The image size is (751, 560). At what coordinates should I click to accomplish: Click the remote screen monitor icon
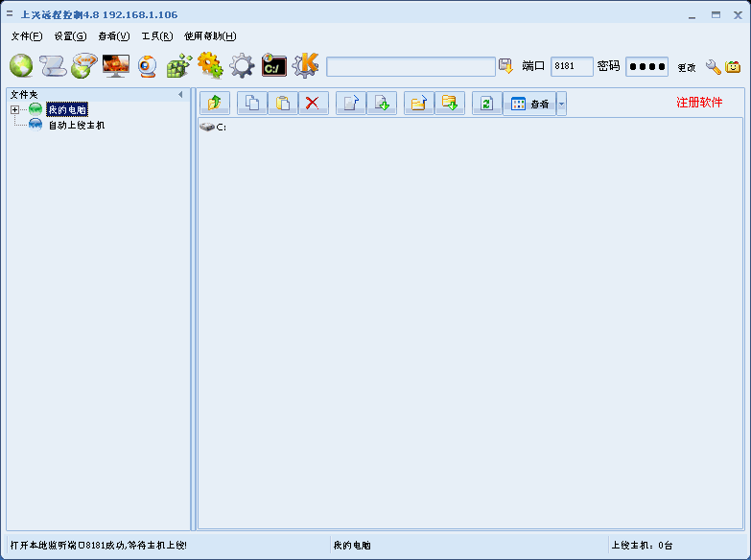(x=116, y=66)
